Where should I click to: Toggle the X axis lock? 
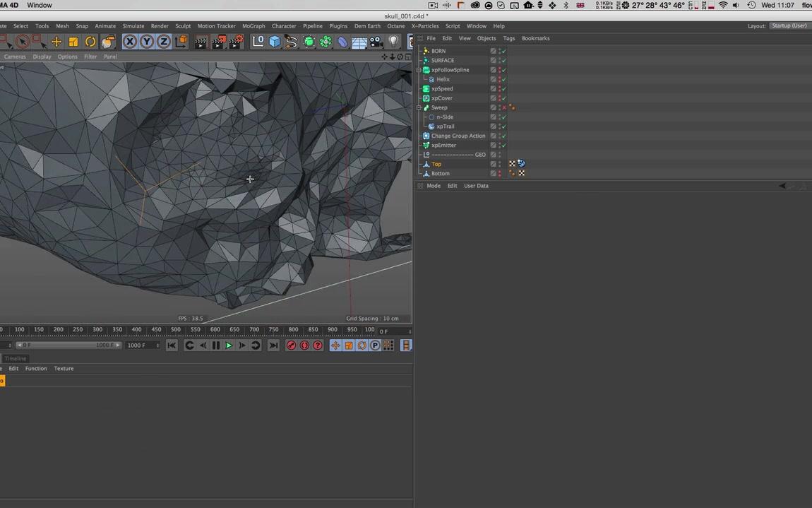(x=130, y=42)
